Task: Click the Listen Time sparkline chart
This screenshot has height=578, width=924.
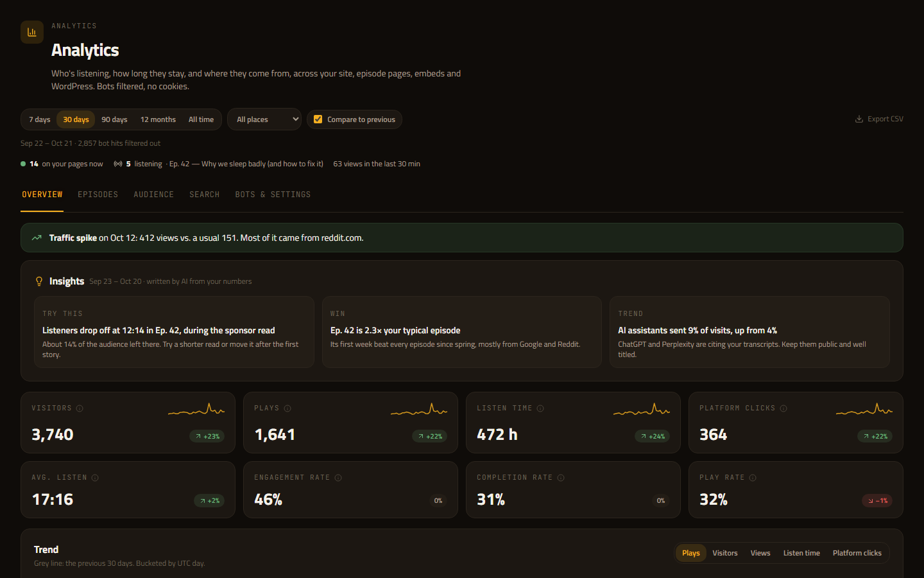Action: tap(642, 409)
